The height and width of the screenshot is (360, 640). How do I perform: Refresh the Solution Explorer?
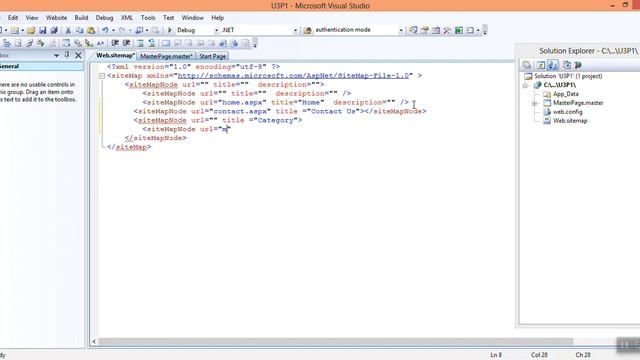541,65
